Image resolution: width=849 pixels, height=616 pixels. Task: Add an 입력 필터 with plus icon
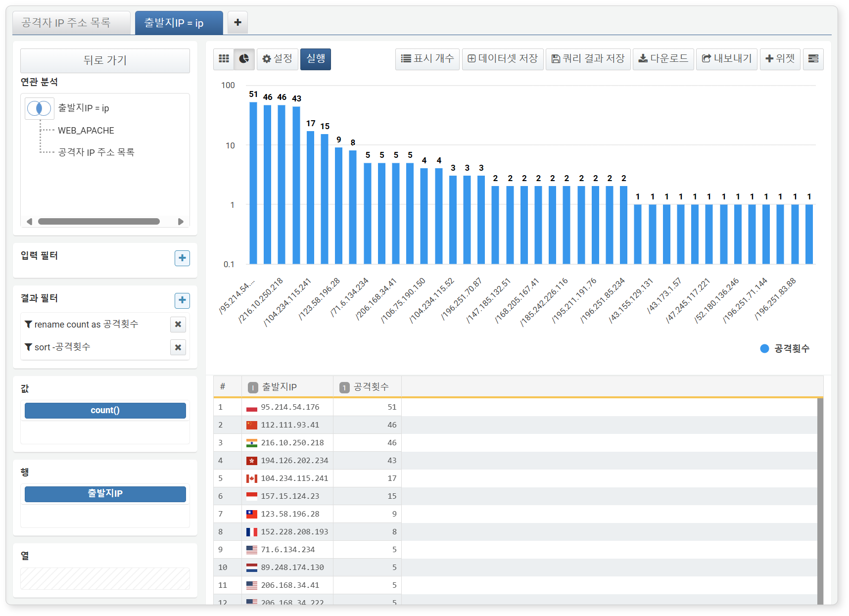coord(182,258)
